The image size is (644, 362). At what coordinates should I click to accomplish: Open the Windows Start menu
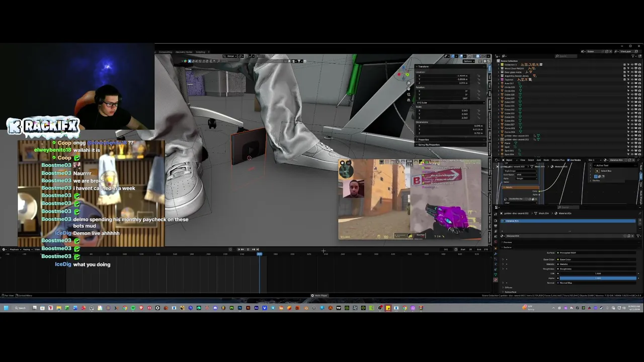(x=6, y=308)
